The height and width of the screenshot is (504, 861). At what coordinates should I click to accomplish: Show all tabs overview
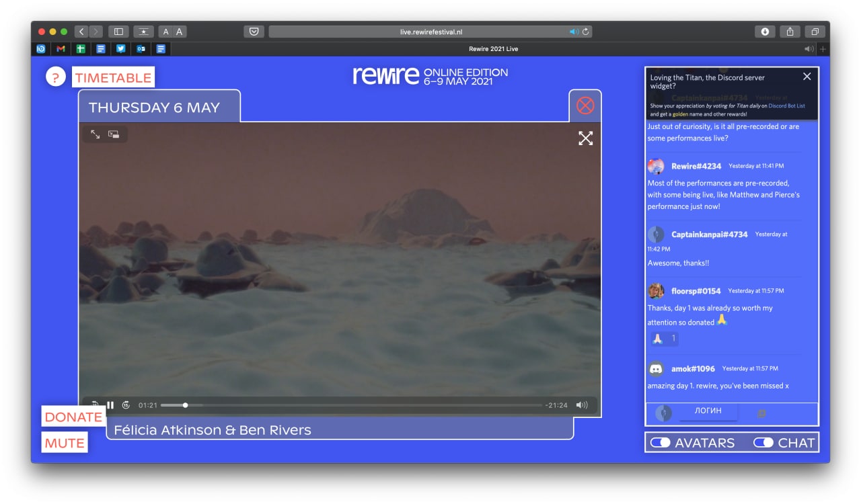click(815, 32)
